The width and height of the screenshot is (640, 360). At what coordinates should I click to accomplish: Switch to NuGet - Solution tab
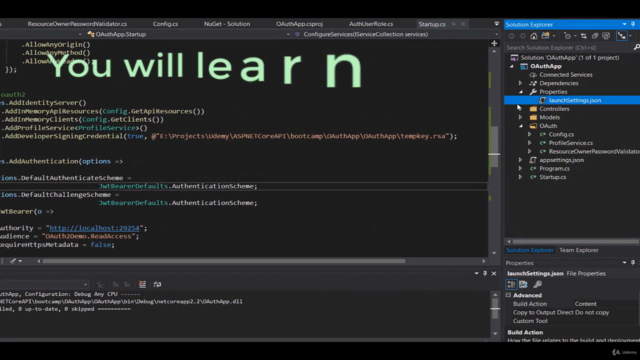click(x=227, y=24)
